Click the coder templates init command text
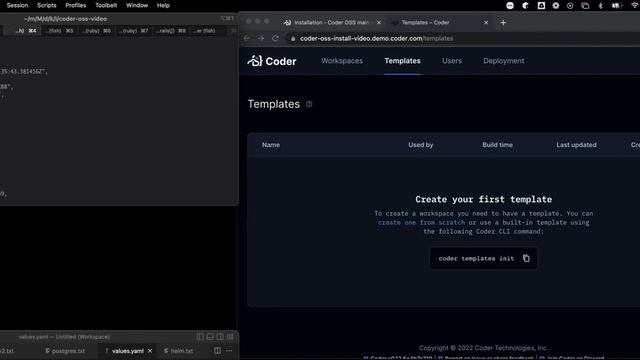The image size is (640, 360). click(476, 258)
